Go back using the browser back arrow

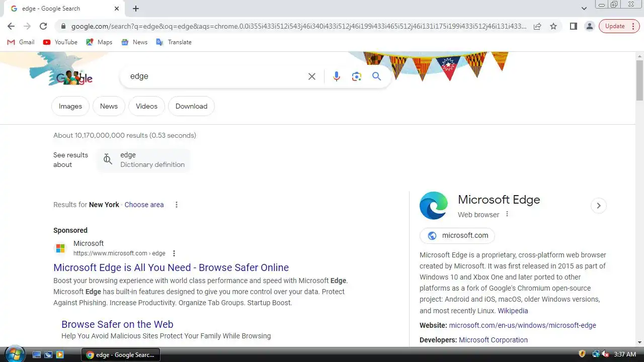pos(11,26)
